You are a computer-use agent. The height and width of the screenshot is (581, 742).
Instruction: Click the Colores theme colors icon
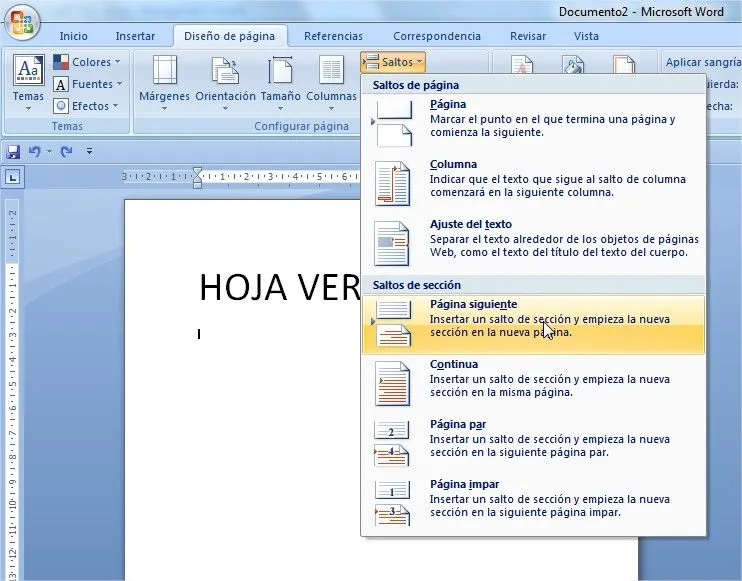click(x=61, y=62)
